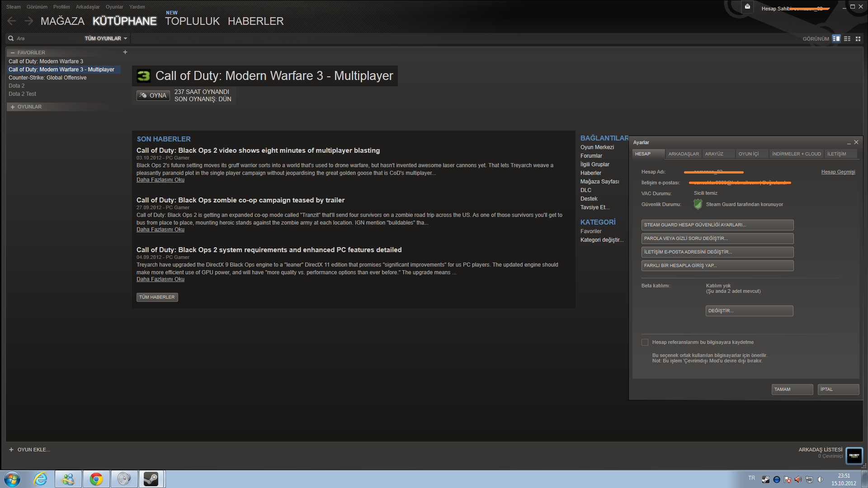Go to HABERLER section
Viewport: 868px width, 488px height.
pyautogui.click(x=256, y=21)
